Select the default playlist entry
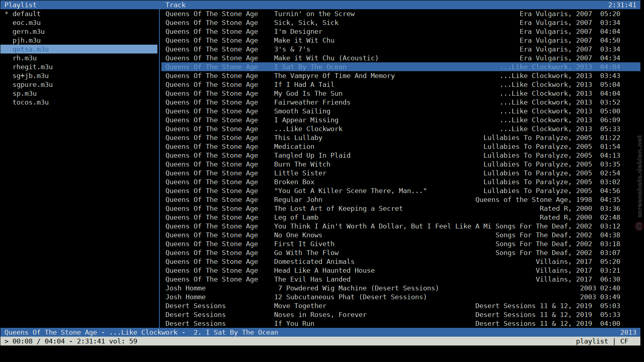This screenshot has width=644, height=362. [79, 14]
